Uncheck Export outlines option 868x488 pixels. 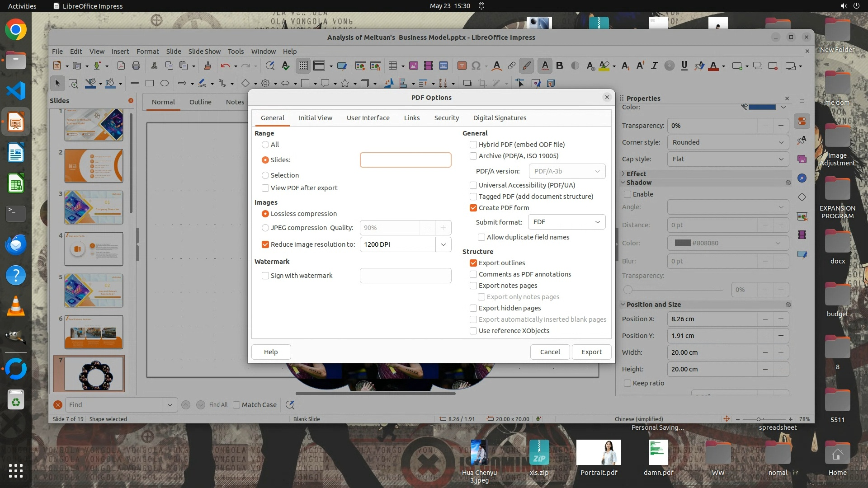473,263
